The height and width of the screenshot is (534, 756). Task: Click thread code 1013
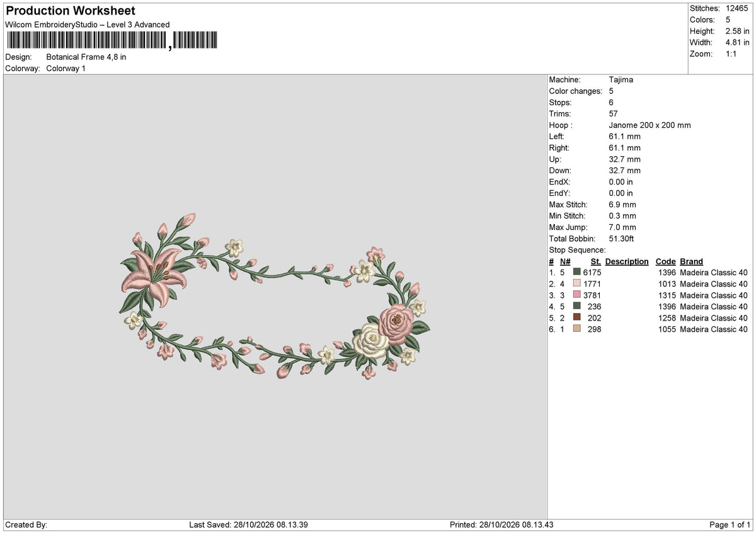pyautogui.click(x=667, y=284)
